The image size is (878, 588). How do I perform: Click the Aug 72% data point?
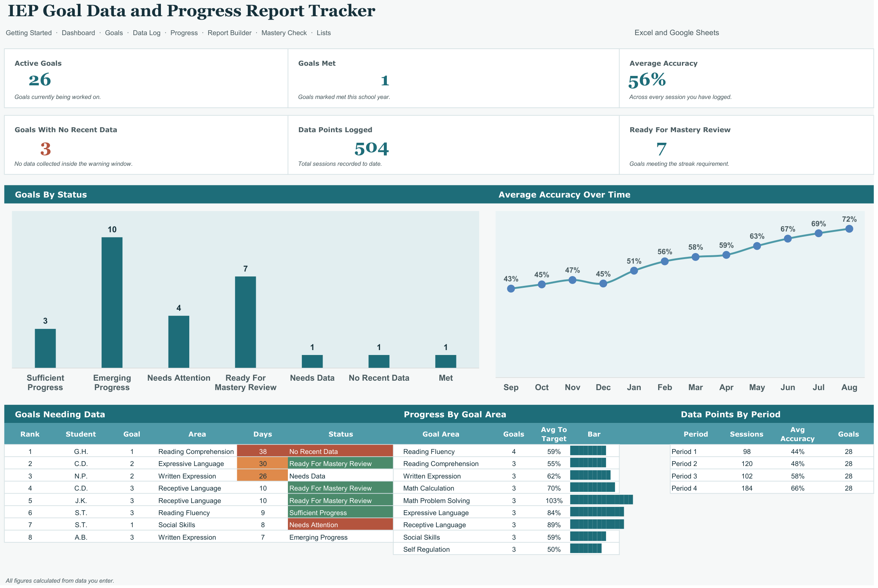pyautogui.click(x=849, y=229)
